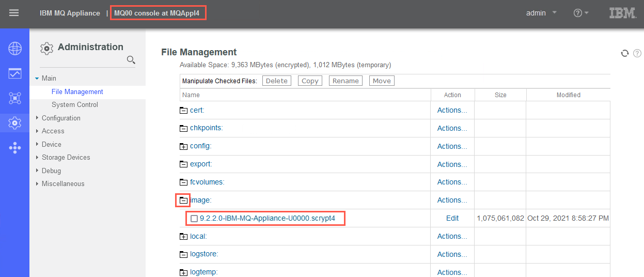Click the Edit link for scrypt4 file

pos(452,218)
